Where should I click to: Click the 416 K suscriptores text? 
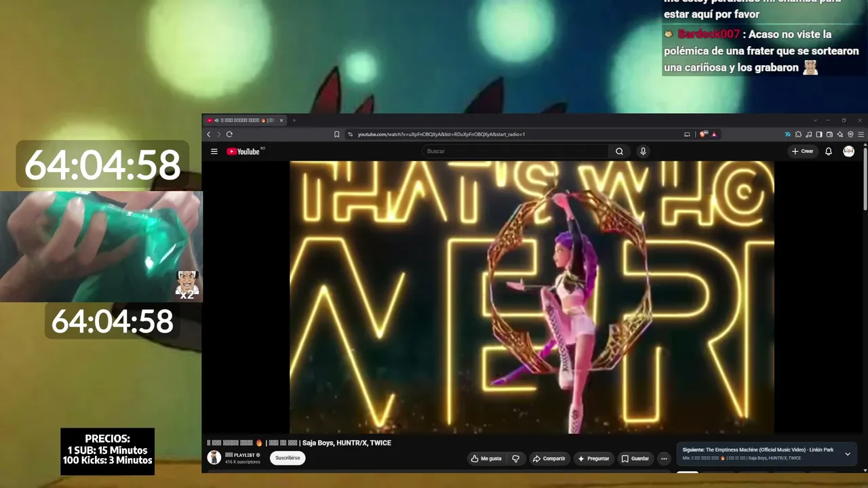click(x=243, y=462)
